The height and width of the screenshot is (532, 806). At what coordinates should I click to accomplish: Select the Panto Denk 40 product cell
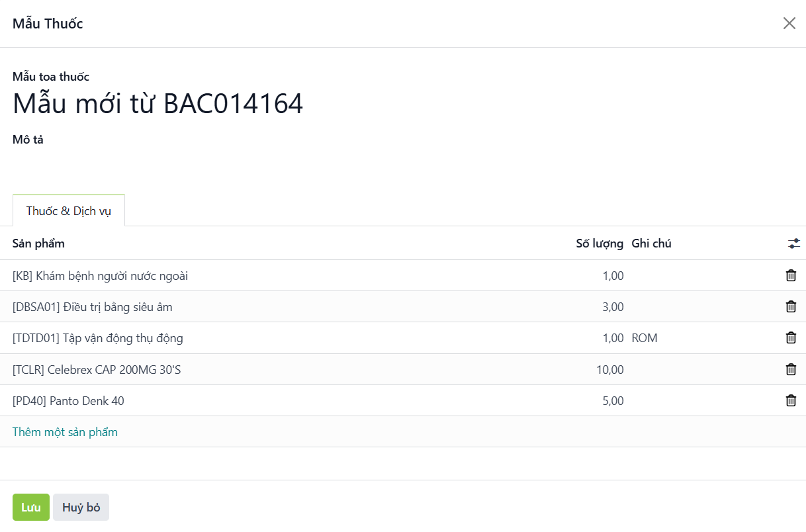(68, 401)
